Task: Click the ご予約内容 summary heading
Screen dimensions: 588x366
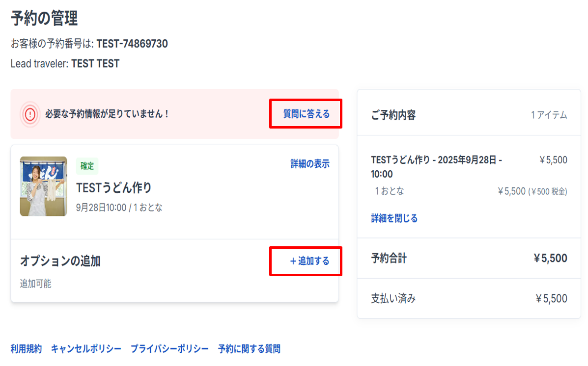Action: click(x=393, y=115)
